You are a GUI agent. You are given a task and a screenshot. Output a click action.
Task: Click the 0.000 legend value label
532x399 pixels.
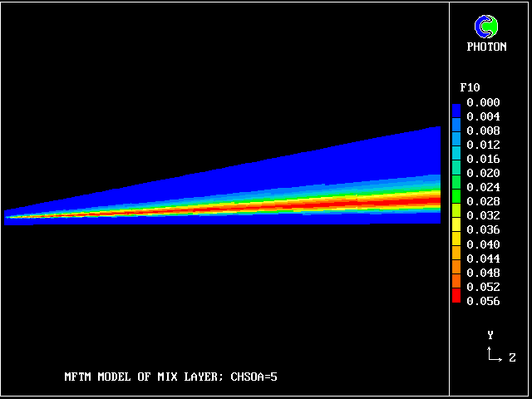pos(483,103)
